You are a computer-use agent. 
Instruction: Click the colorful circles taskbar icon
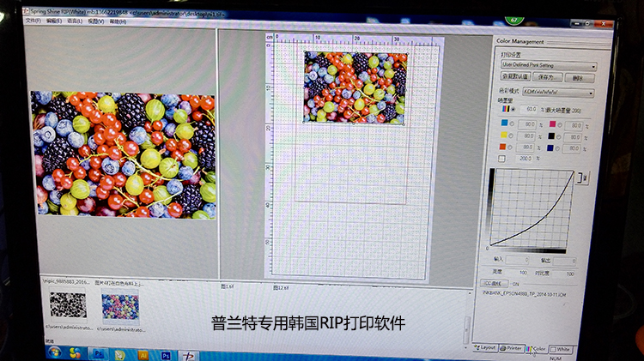(x=76, y=352)
